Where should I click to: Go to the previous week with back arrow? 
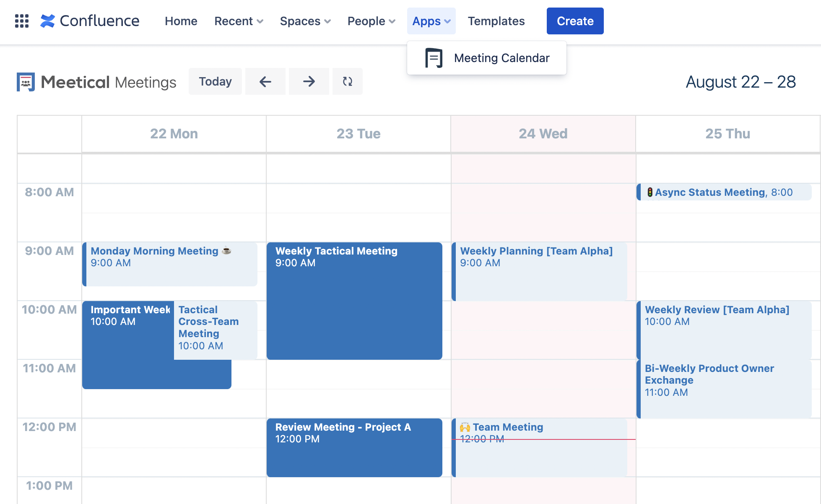tap(265, 81)
